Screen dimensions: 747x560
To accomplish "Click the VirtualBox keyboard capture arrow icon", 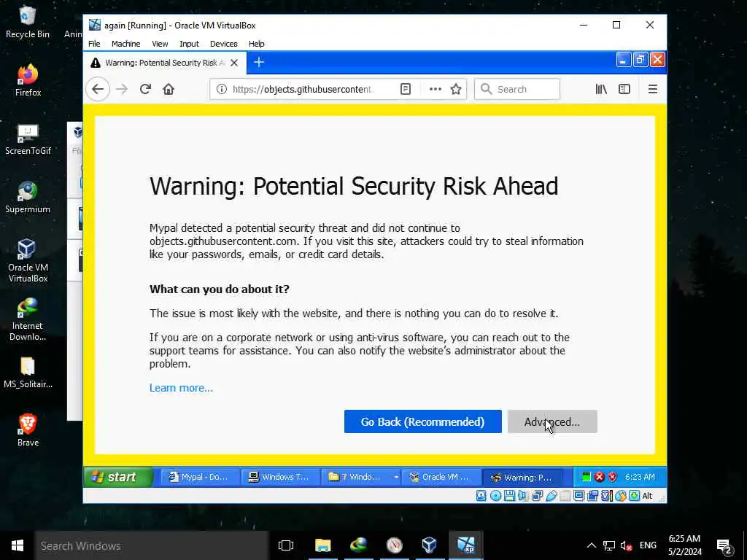I will (x=634, y=496).
